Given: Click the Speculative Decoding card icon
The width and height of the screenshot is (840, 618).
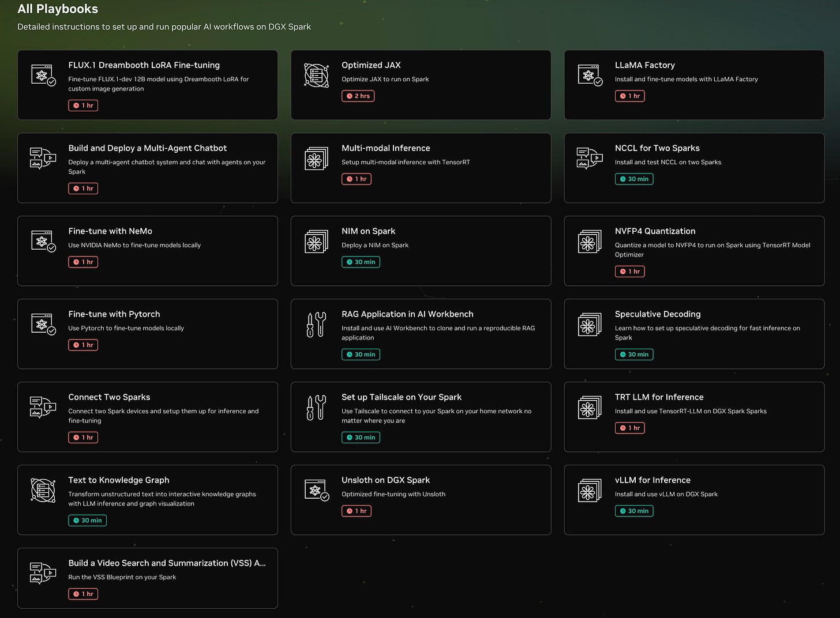Looking at the screenshot, I should pos(590,324).
